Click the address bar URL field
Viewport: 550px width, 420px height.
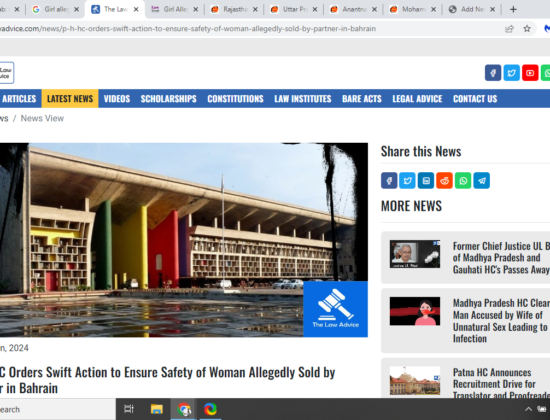pos(246,29)
